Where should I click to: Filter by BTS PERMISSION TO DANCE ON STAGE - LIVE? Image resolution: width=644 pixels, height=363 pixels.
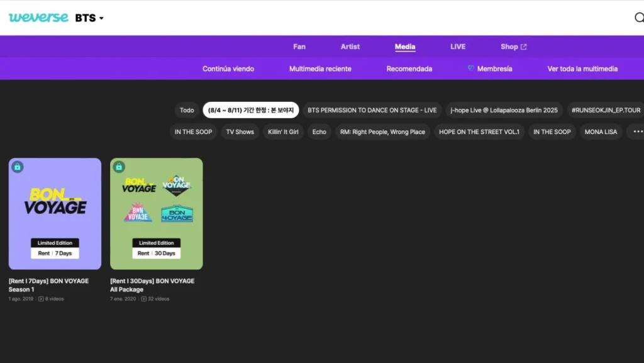tap(372, 110)
